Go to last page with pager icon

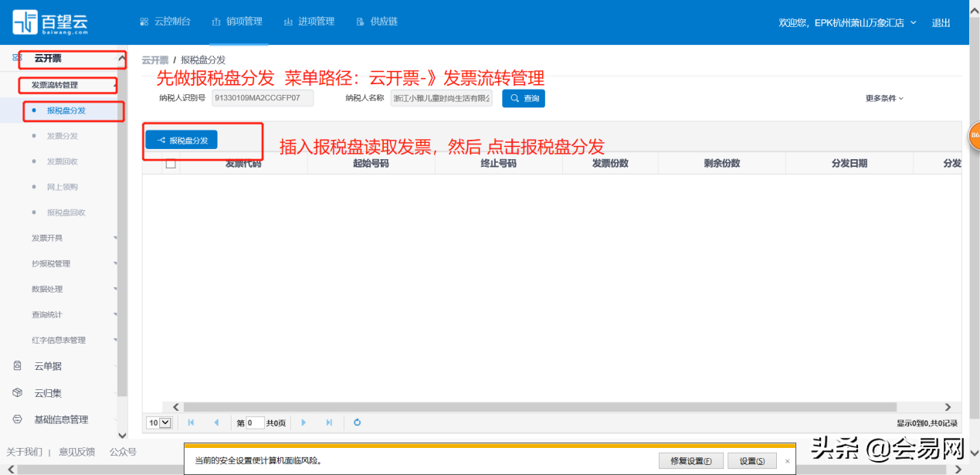coord(329,422)
